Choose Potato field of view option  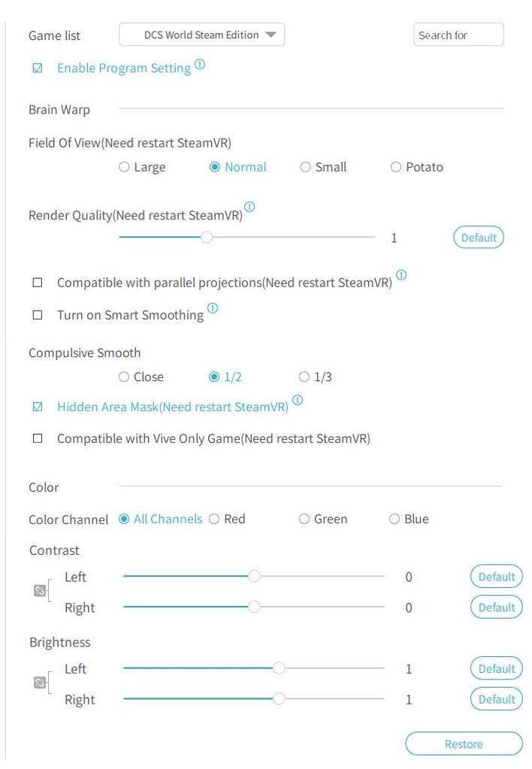click(x=396, y=167)
